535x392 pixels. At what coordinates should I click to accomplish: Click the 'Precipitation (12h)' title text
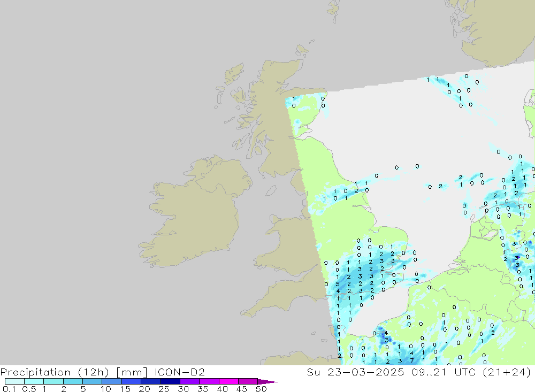[x=55, y=372]
